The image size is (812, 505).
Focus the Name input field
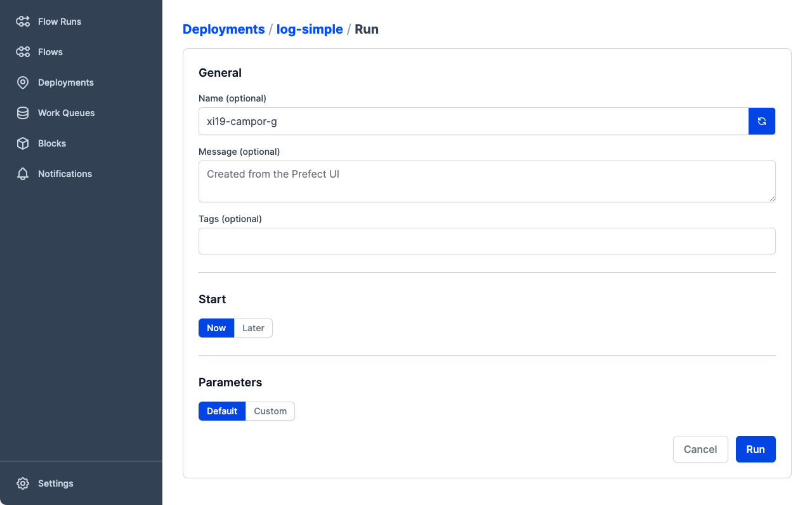[474, 121]
